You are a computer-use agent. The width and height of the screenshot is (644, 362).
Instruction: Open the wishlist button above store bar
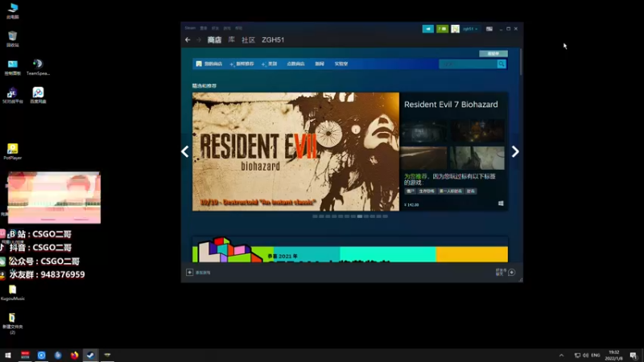pos(493,54)
